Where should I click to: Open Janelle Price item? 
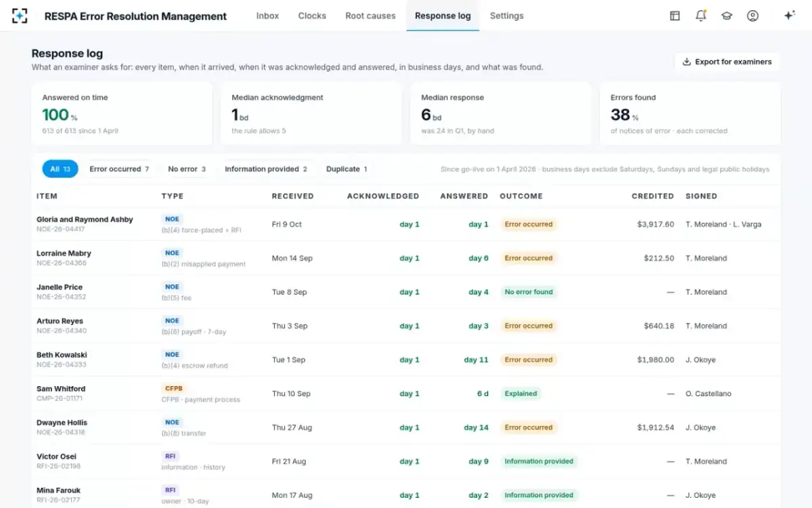click(x=59, y=287)
